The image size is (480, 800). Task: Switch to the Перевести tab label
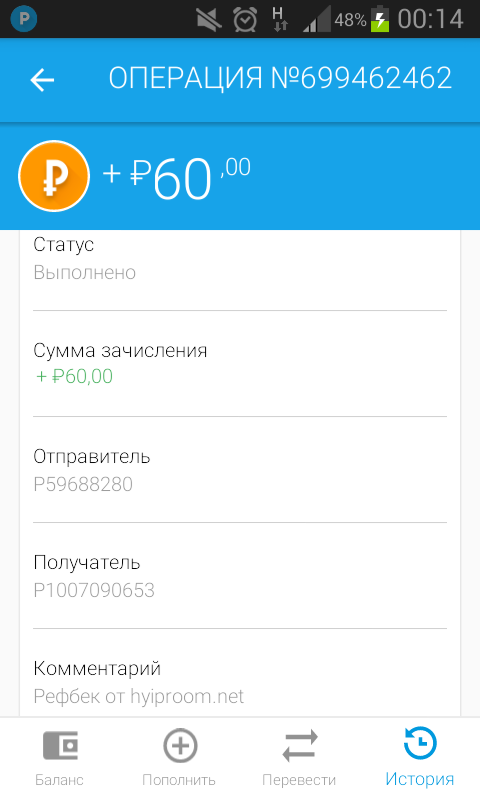[x=299, y=780]
